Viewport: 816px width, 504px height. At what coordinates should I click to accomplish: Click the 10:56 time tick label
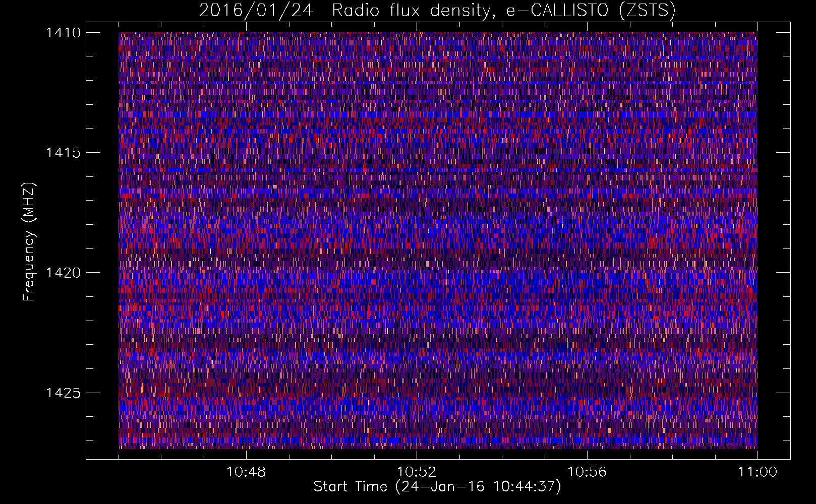587,472
